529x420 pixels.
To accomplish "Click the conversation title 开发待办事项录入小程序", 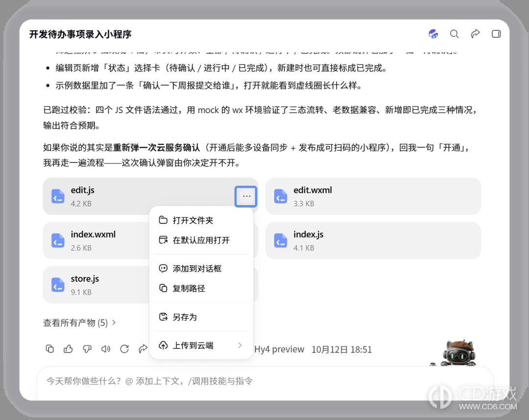I will coord(80,34).
